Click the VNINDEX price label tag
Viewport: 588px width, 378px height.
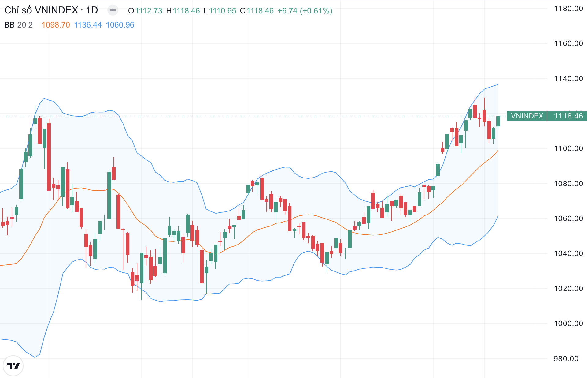[x=527, y=116]
